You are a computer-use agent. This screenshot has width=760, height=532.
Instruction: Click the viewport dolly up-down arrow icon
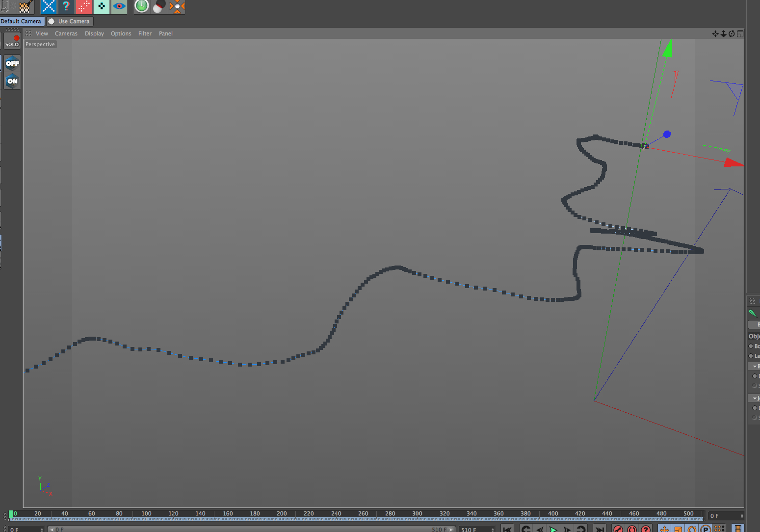coord(723,34)
